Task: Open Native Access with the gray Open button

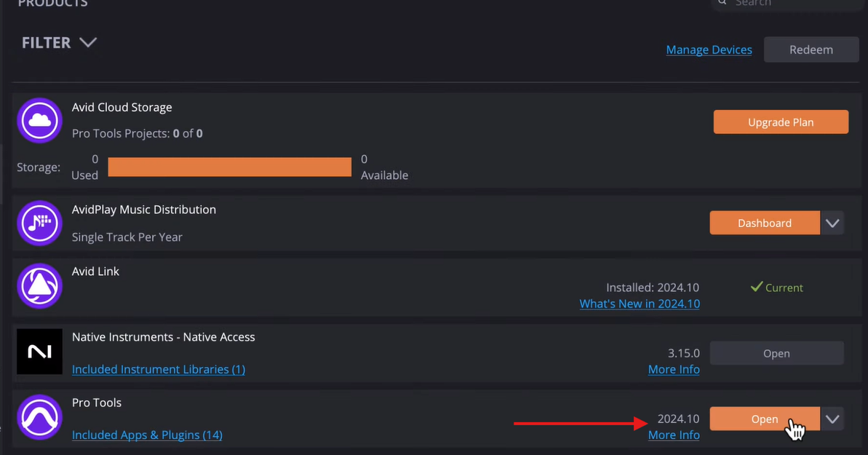Action: click(776, 353)
